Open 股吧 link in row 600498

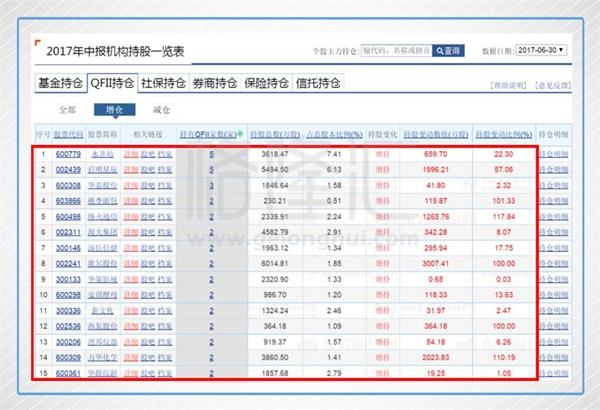(148, 217)
